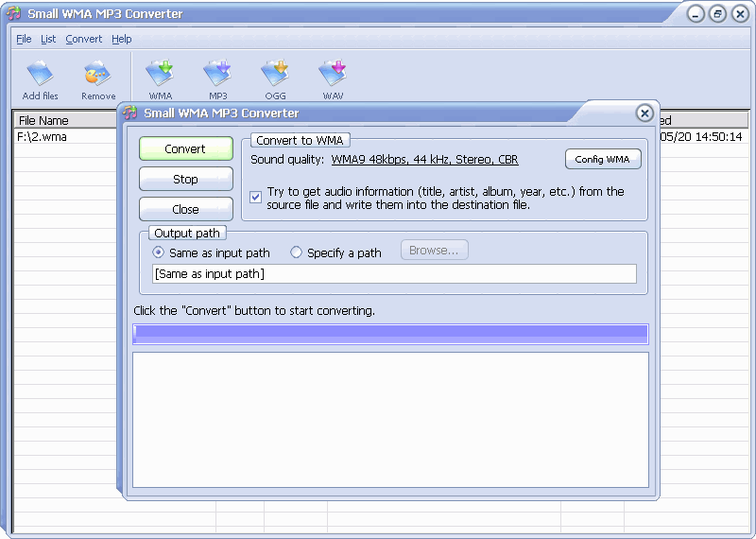
Task: Click the app icon in dialog title bar
Action: (130, 113)
